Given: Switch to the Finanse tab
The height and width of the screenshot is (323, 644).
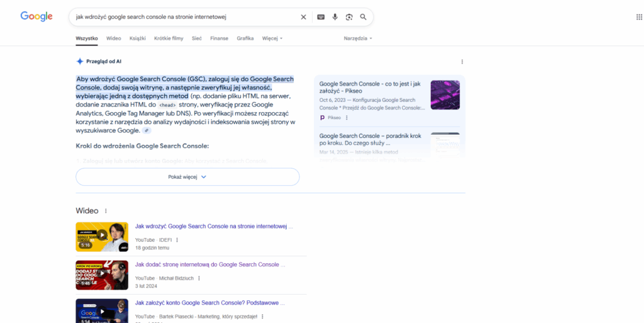Looking at the screenshot, I should (219, 38).
